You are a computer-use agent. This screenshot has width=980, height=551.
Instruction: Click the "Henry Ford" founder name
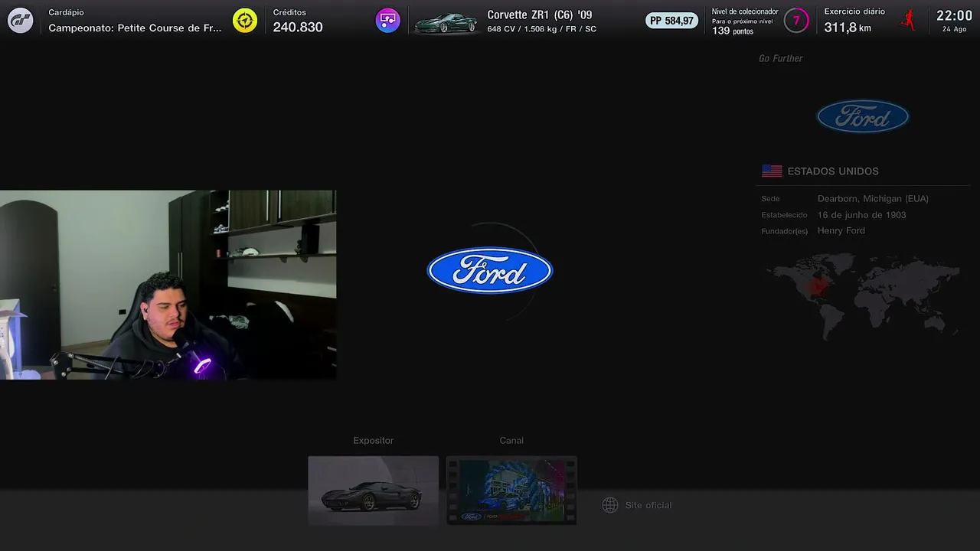pos(841,231)
